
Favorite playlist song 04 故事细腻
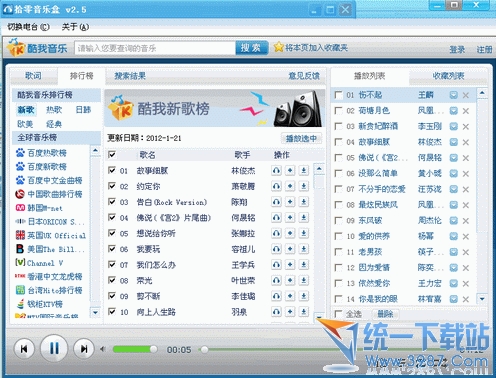454,142
